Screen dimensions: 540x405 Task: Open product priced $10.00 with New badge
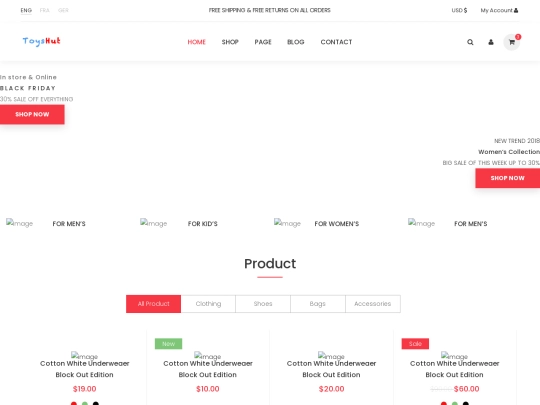[x=208, y=369]
